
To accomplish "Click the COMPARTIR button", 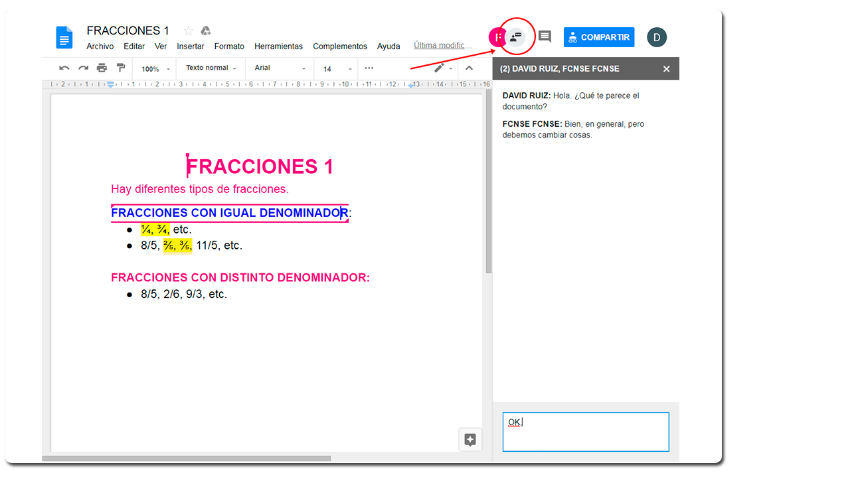I will click(x=599, y=37).
